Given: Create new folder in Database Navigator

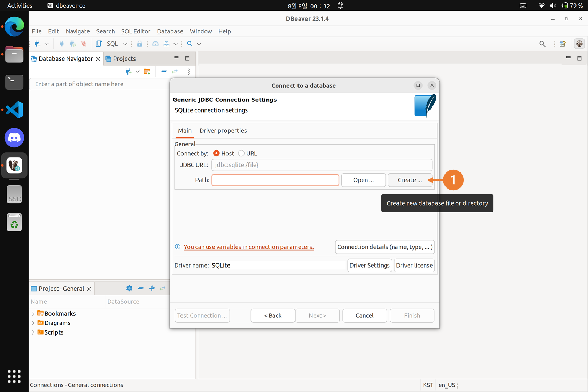Looking at the screenshot, I should 147,71.
